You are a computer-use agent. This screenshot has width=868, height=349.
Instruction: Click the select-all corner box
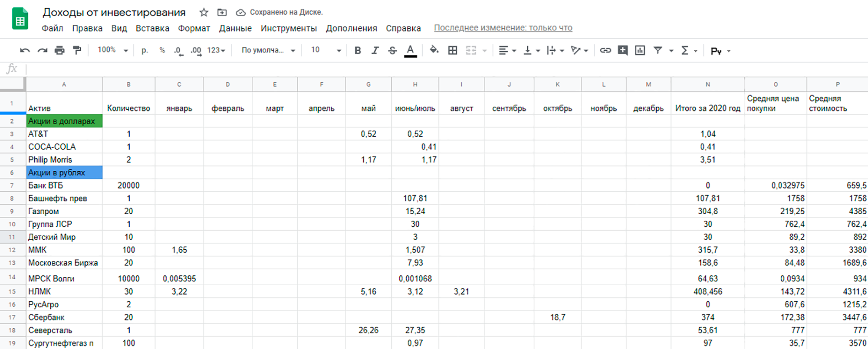pyautogui.click(x=13, y=84)
